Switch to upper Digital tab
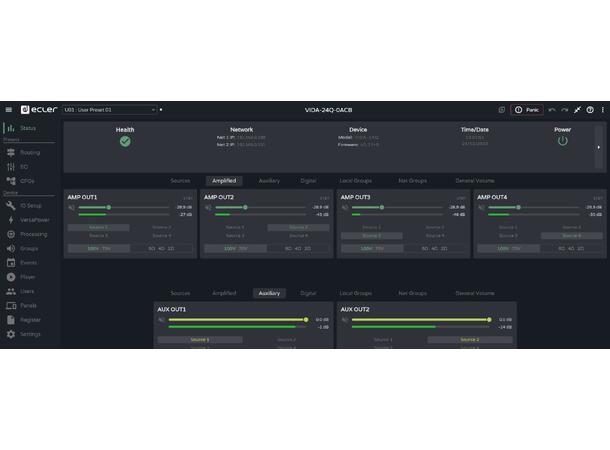 (308, 181)
